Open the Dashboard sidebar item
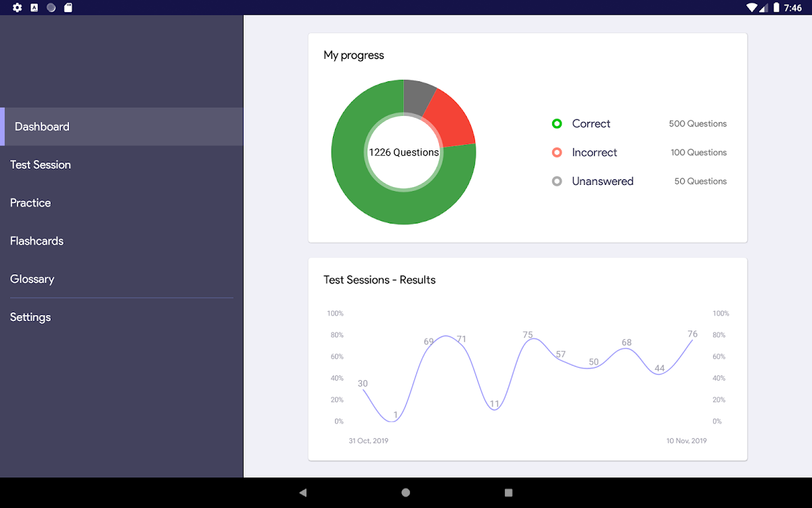The image size is (812, 508). click(42, 127)
